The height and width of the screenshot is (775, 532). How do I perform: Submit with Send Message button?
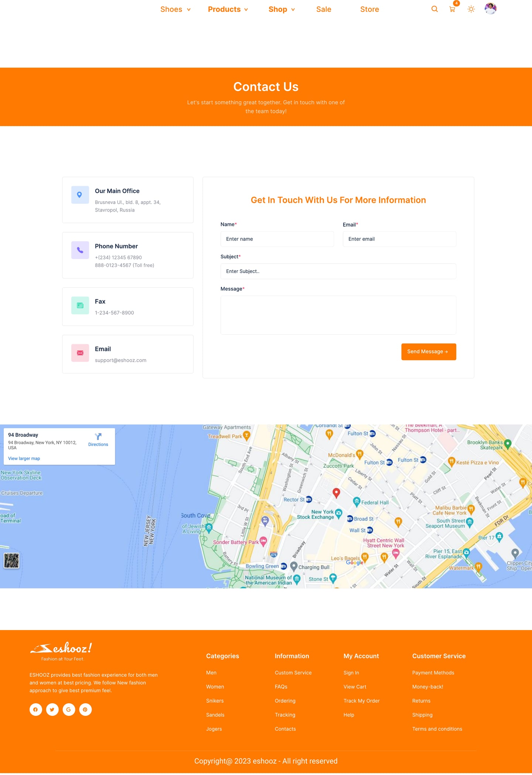[429, 352]
